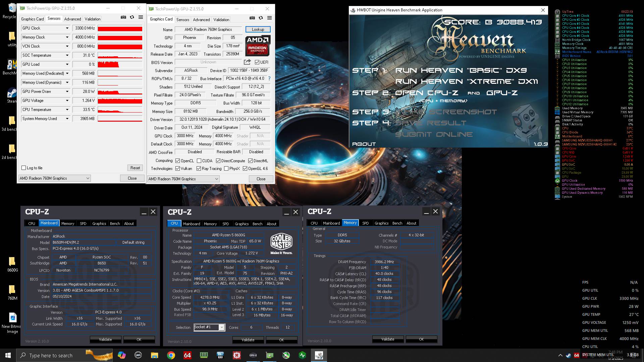Click the ABOUT link in Heaven app

point(364,144)
